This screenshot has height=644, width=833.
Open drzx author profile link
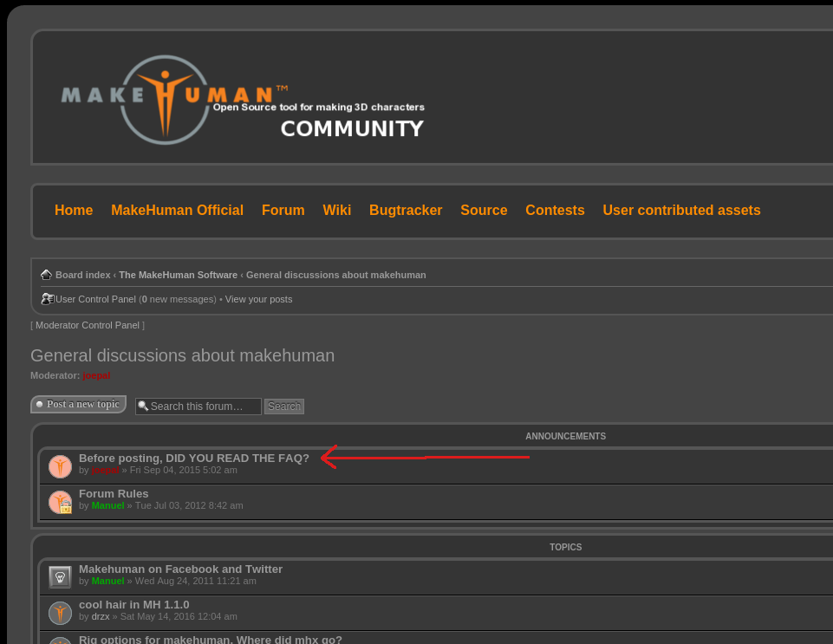coord(101,617)
